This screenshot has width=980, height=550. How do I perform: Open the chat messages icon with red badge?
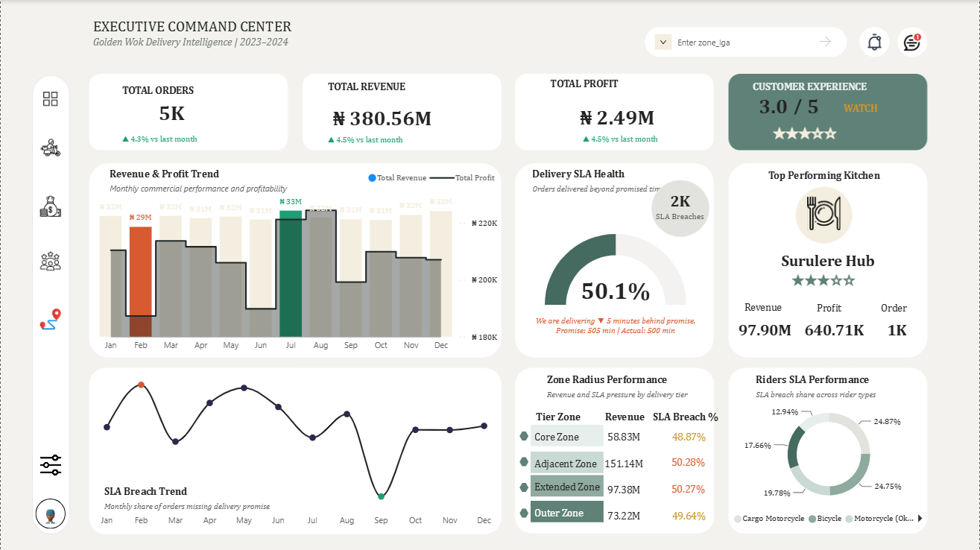pos(912,42)
